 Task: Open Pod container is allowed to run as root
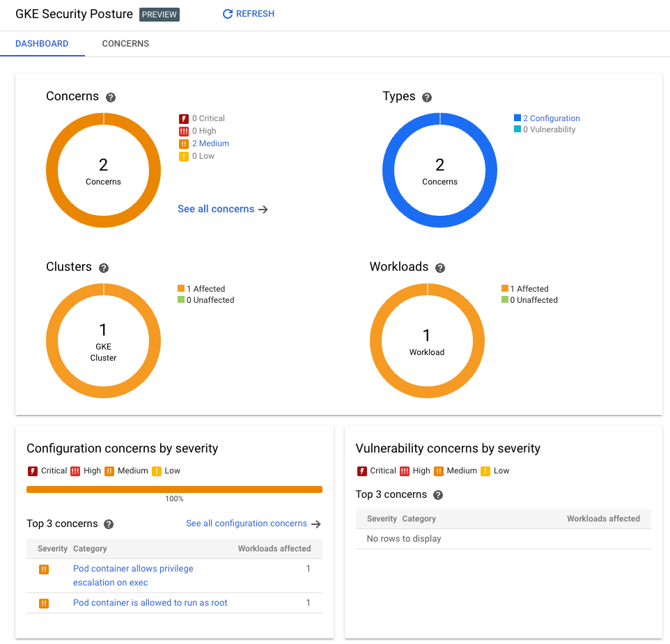(x=150, y=603)
